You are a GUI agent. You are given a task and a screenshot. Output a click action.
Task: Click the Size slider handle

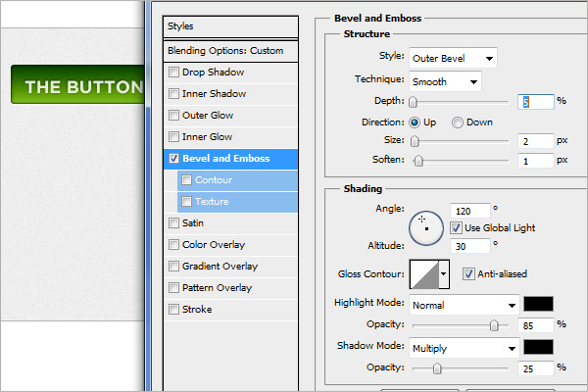coord(415,141)
